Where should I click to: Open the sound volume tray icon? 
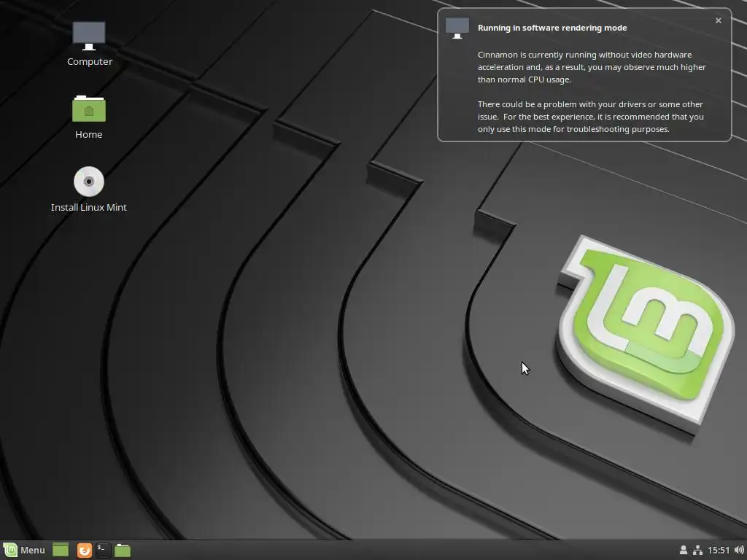[x=739, y=550]
